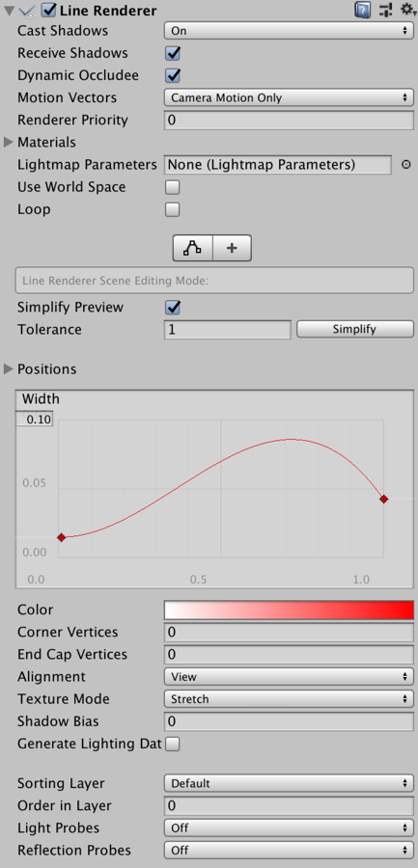
Task: Open the Motion Vectors dropdown
Action: [289, 98]
